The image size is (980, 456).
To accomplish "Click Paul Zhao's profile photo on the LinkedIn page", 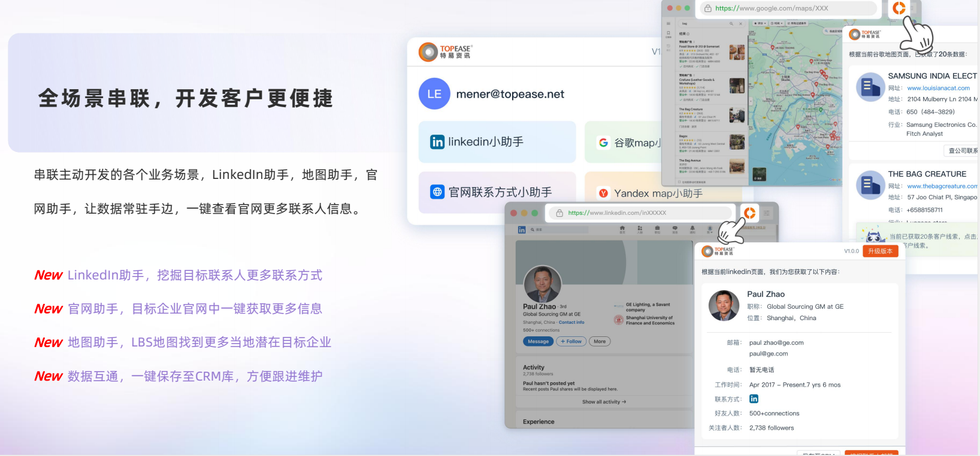I will click(x=542, y=284).
